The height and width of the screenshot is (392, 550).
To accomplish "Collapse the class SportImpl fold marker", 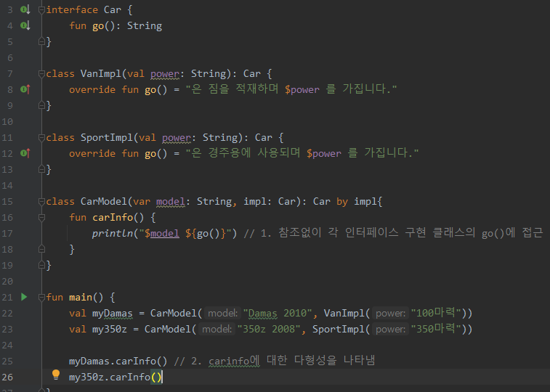I will [x=41, y=137].
